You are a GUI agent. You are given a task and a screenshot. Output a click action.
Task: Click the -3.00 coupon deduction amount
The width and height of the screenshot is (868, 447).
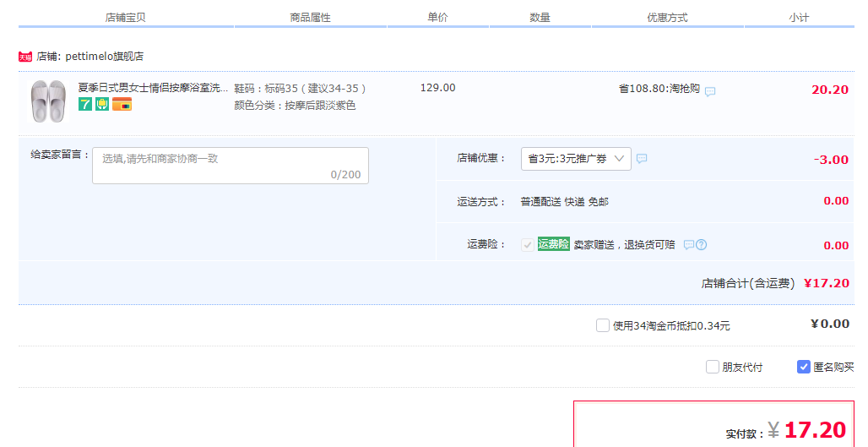click(x=831, y=160)
